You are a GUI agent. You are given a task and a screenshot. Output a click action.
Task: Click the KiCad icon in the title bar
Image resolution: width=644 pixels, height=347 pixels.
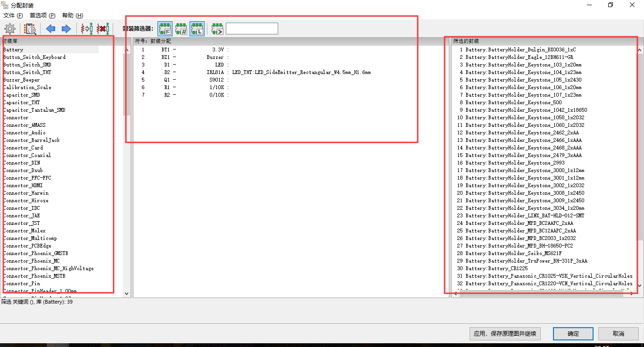click(x=4, y=4)
